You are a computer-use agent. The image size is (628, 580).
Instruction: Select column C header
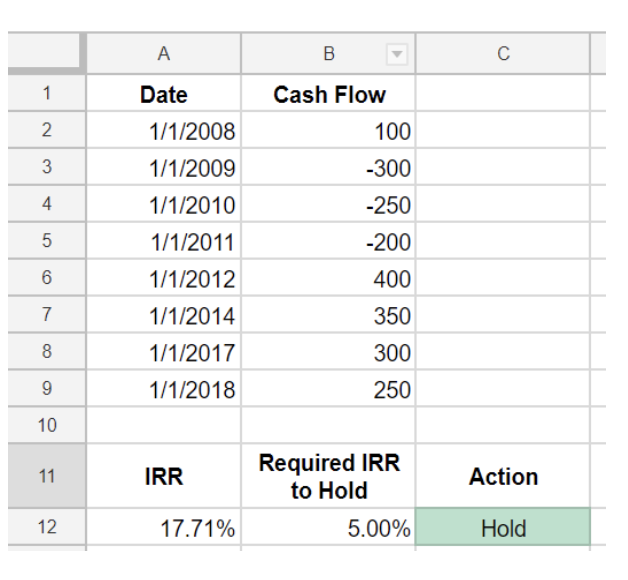click(x=503, y=54)
